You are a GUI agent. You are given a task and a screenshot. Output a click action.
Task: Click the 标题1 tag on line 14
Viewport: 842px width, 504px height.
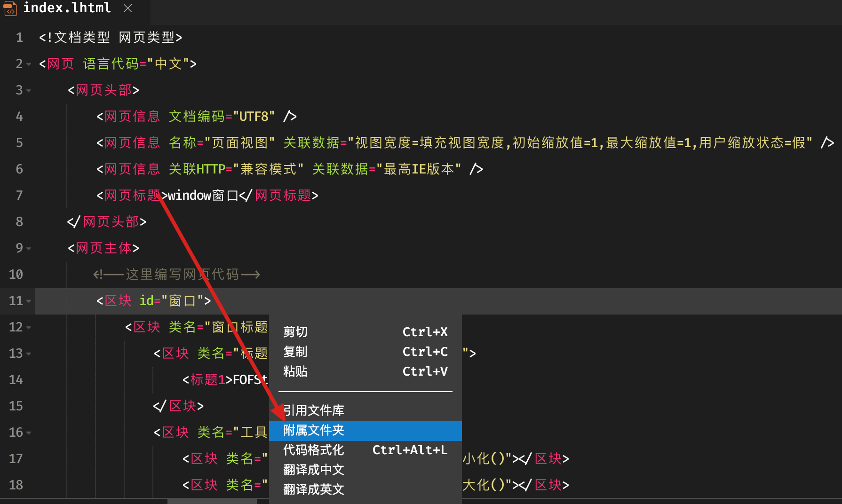pyautogui.click(x=208, y=380)
